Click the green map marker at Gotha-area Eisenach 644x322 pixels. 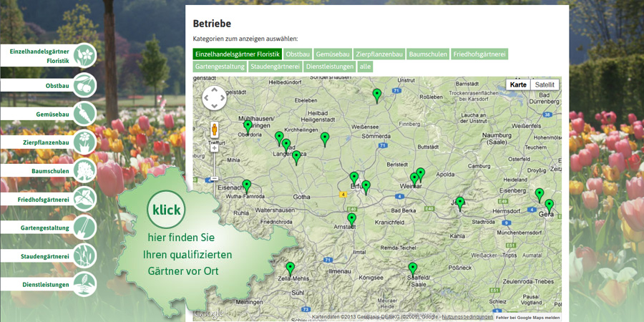pyautogui.click(x=246, y=186)
